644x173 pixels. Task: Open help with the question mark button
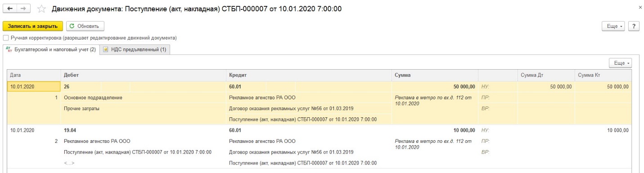(635, 27)
